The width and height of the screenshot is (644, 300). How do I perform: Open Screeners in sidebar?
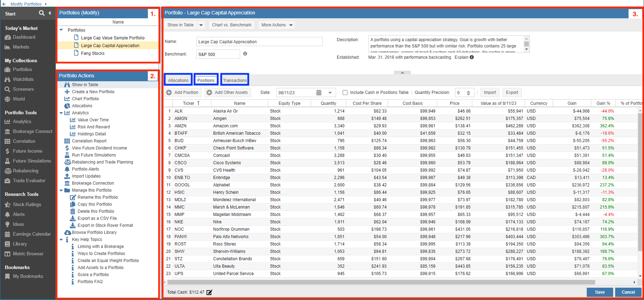(x=23, y=89)
